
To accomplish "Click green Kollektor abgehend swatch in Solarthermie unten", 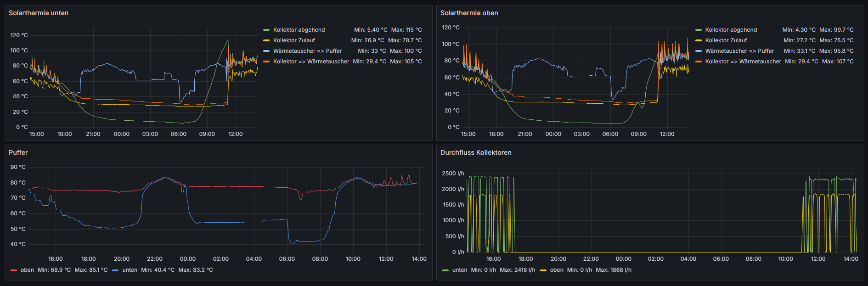I will (x=266, y=30).
